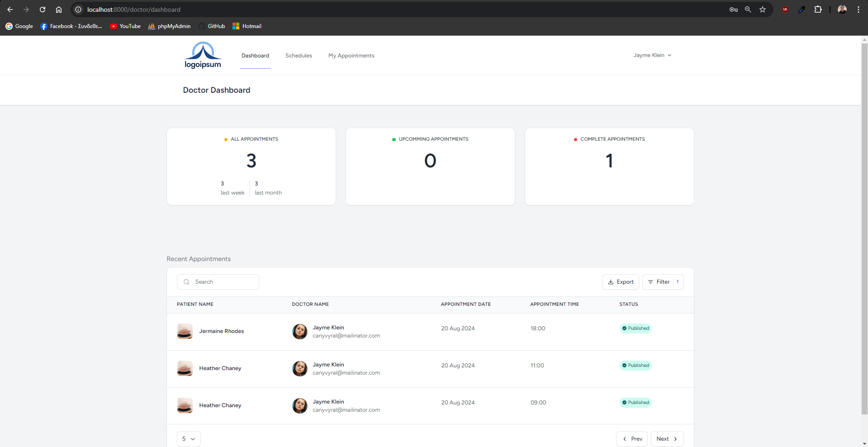Image resolution: width=868 pixels, height=447 pixels.
Task: Go to My Appointments tab
Action: click(x=351, y=56)
